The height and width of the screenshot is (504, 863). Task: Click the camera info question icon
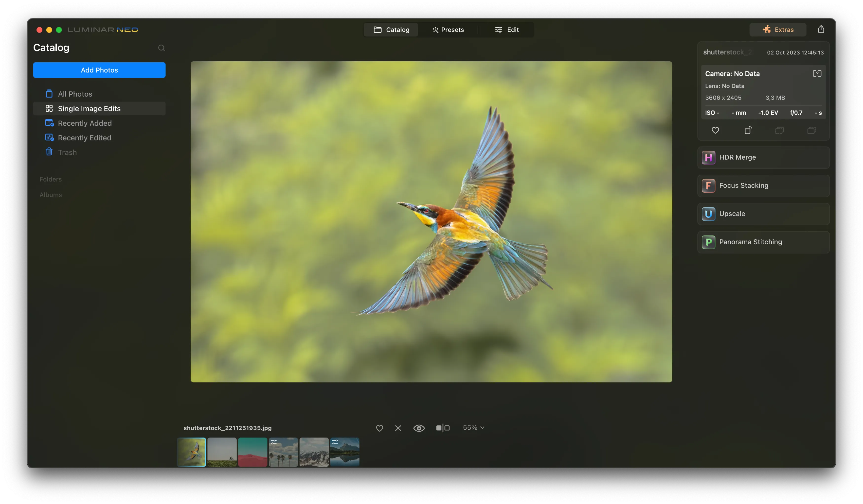point(817,74)
